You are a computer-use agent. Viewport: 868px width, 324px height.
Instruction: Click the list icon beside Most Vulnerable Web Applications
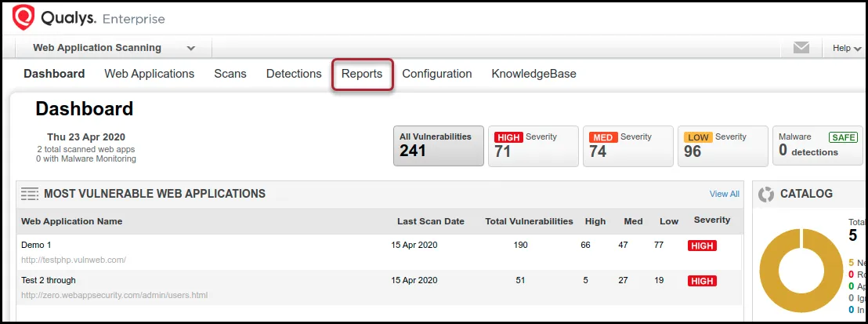pyautogui.click(x=30, y=194)
